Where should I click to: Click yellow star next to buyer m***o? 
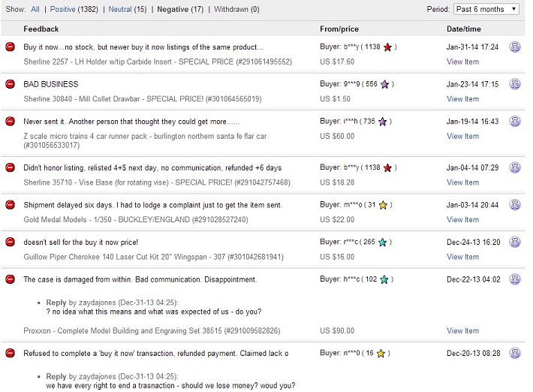[x=383, y=205]
